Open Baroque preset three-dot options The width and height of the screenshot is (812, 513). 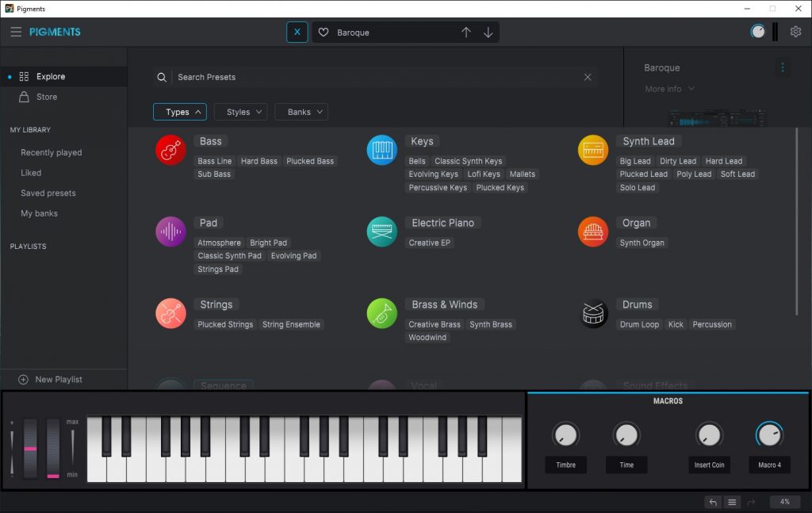pos(783,67)
